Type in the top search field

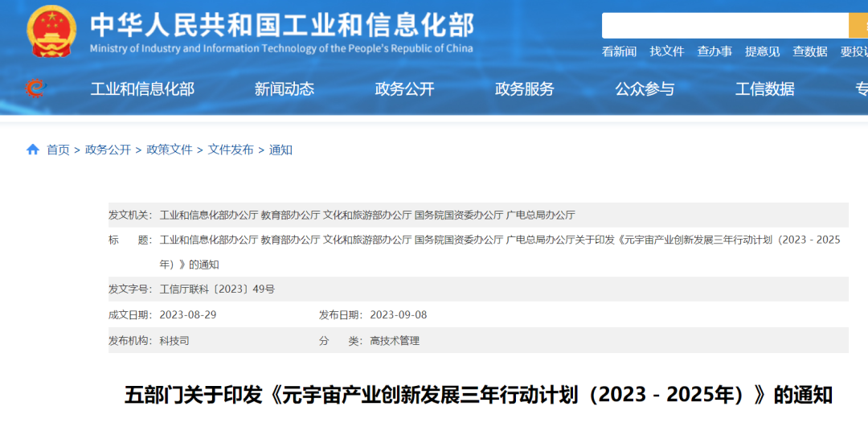(723, 26)
